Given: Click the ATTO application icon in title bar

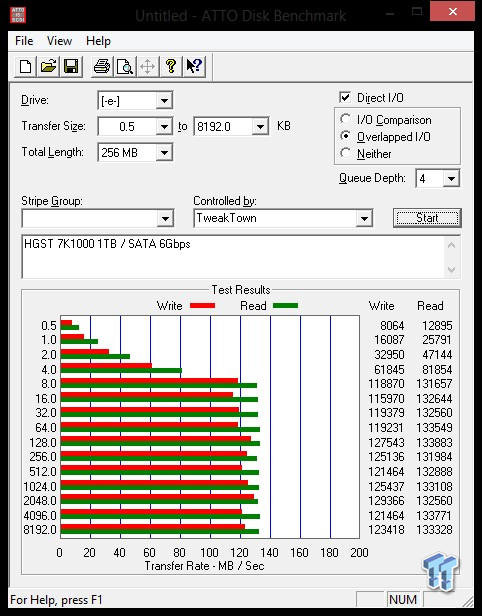Looking at the screenshot, I should tap(18, 15).
